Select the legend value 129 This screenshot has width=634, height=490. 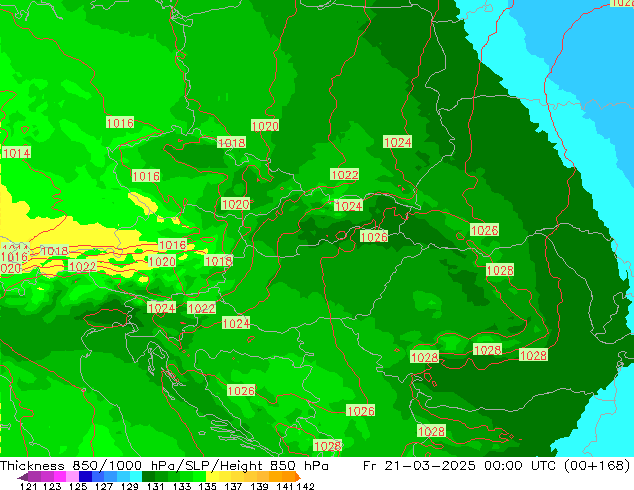pyautogui.click(x=130, y=486)
